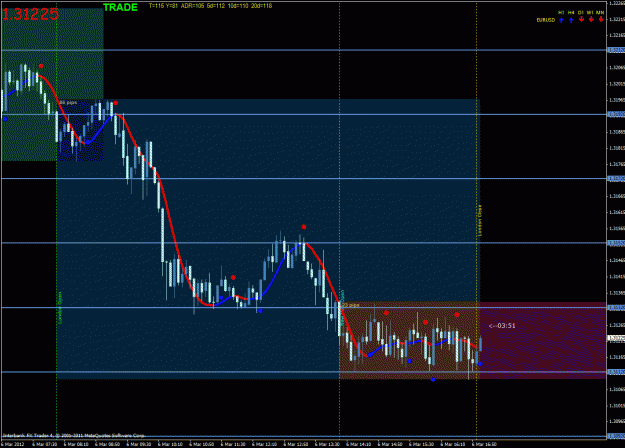This screenshot has height=448, width=625.
Task: Click the blue H4 up-trend arrow
Action: coord(571,20)
